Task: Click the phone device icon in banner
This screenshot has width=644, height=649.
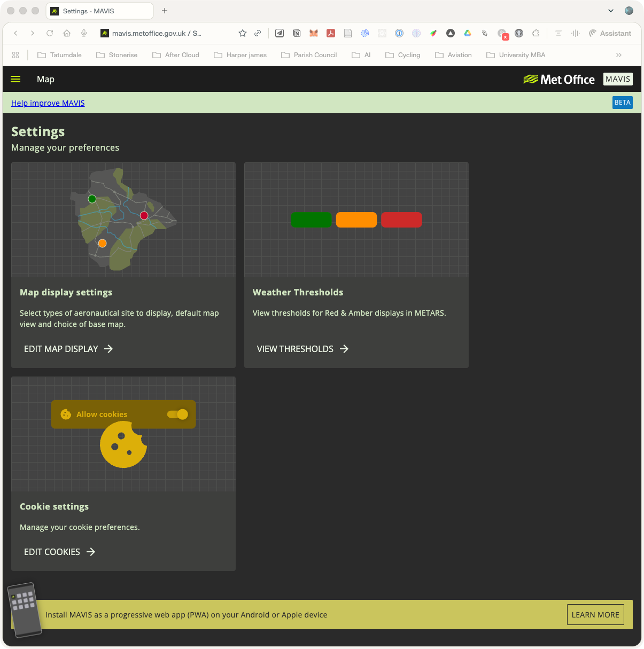Action: (25, 610)
